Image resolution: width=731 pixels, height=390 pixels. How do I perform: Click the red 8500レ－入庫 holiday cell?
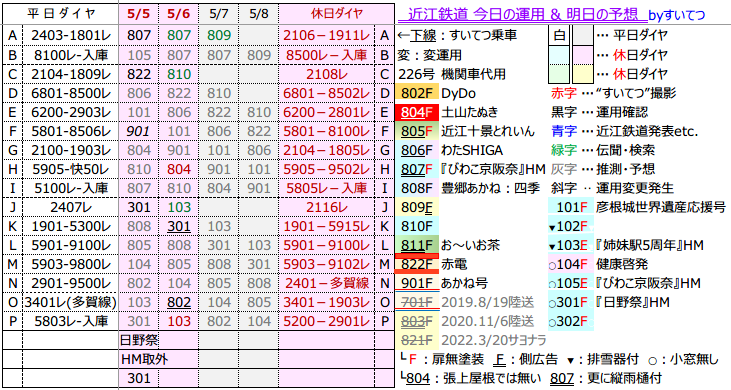(x=326, y=55)
